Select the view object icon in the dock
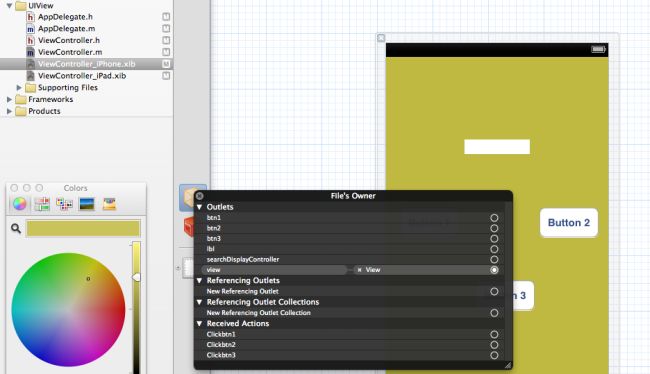The image size is (650, 374). pyautogui.click(x=188, y=268)
